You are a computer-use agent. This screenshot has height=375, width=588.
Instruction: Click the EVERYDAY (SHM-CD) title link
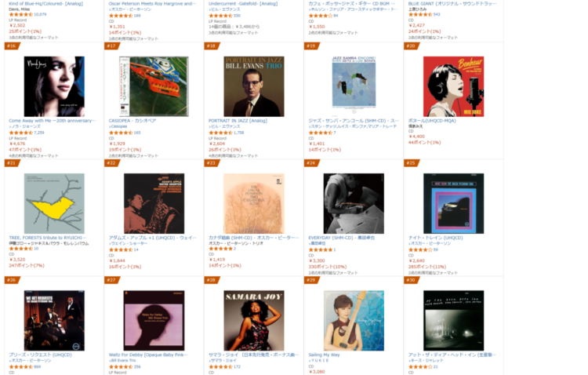tap(341, 238)
